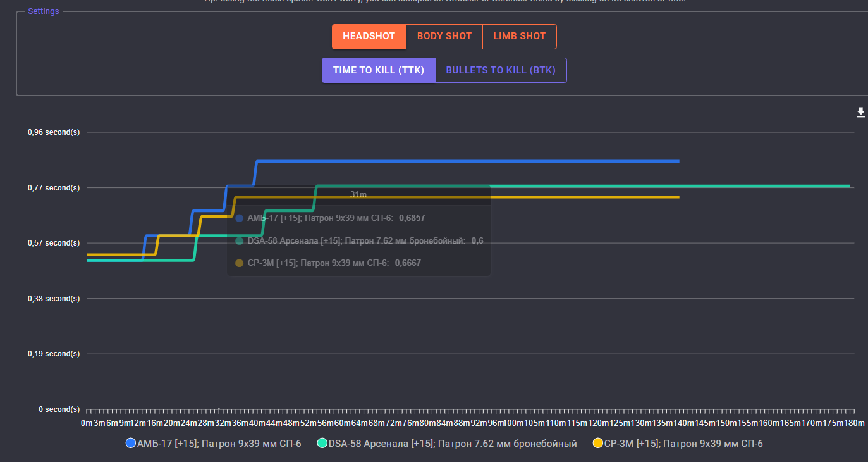Download the chart using the download icon
868x462 pixels.
point(860,113)
